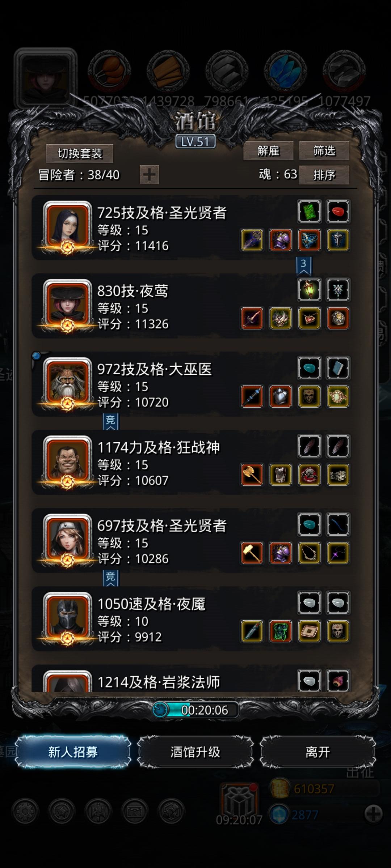Click the red gem on 725 Holy Sage

pyautogui.click(x=338, y=211)
